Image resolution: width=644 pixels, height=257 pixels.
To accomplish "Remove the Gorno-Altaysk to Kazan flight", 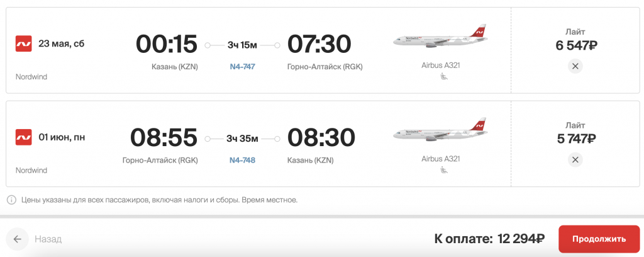I will click(x=575, y=159).
